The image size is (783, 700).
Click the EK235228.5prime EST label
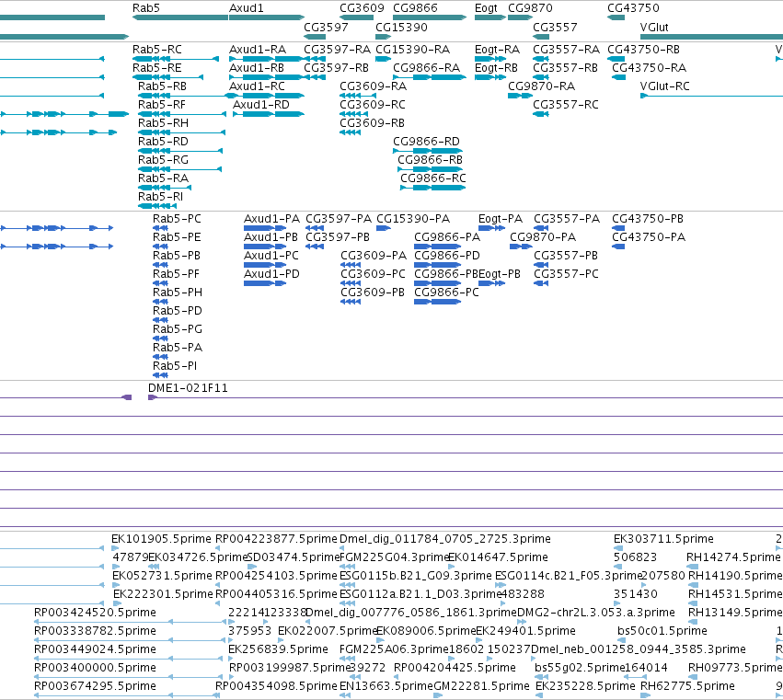pos(585,686)
